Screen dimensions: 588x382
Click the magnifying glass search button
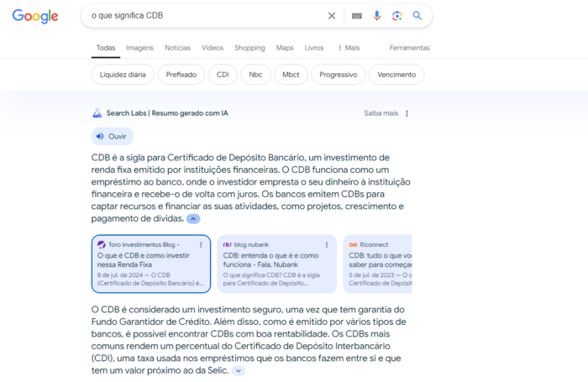pos(417,16)
